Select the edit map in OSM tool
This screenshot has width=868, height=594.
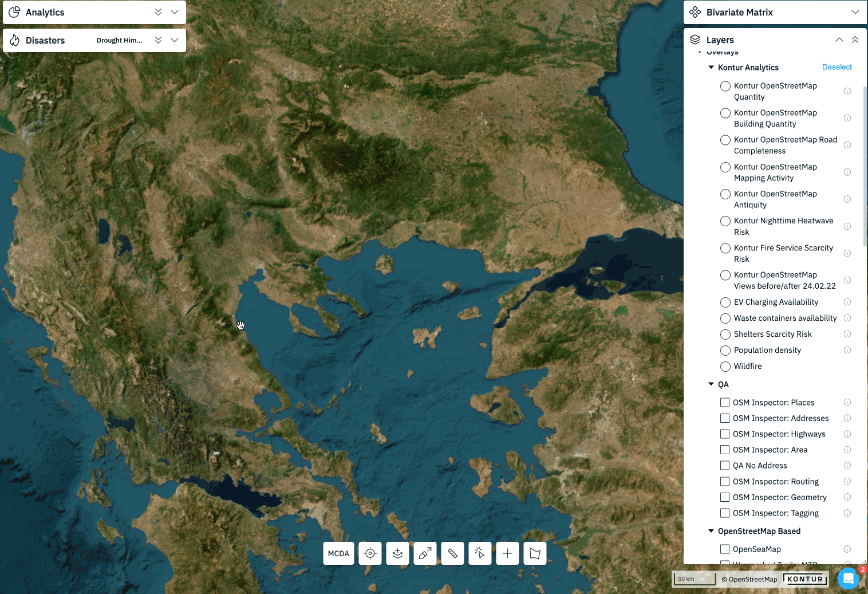point(425,553)
